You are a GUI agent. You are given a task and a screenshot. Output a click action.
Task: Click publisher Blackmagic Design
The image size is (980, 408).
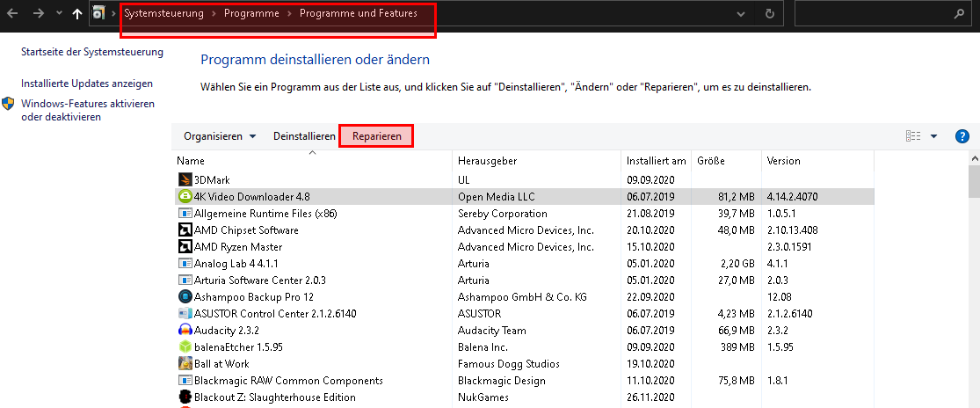[502, 381]
